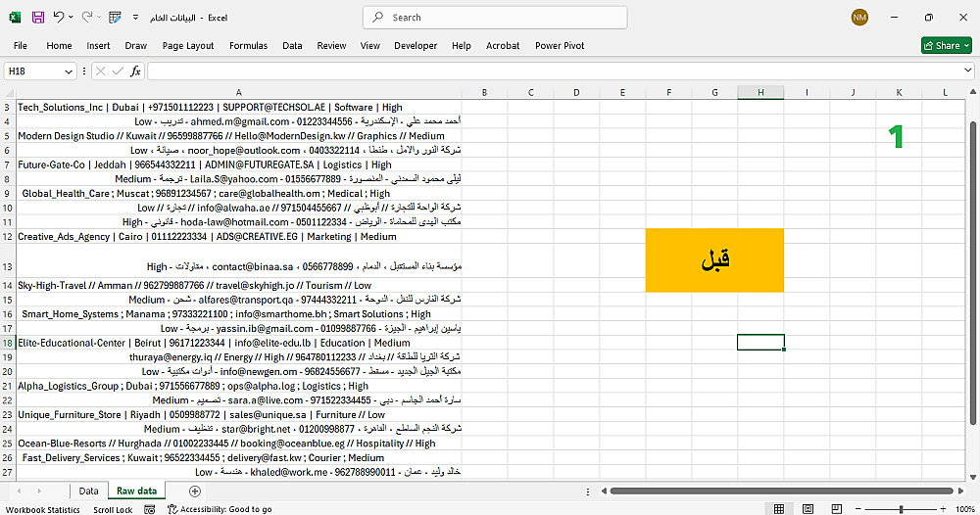Click the Excel application logo icon
Viewport: 980px width, 515px height.
click(15, 18)
